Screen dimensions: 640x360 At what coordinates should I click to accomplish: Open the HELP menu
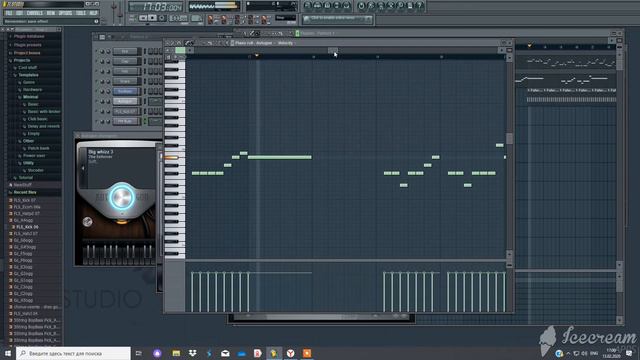point(93,13)
